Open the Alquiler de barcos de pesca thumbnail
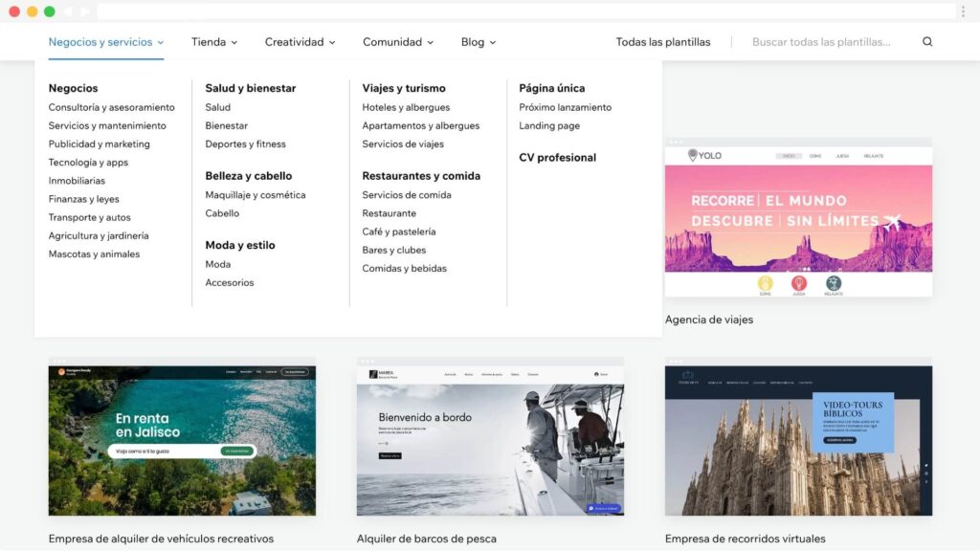The width and height of the screenshot is (980, 551). pos(490,440)
